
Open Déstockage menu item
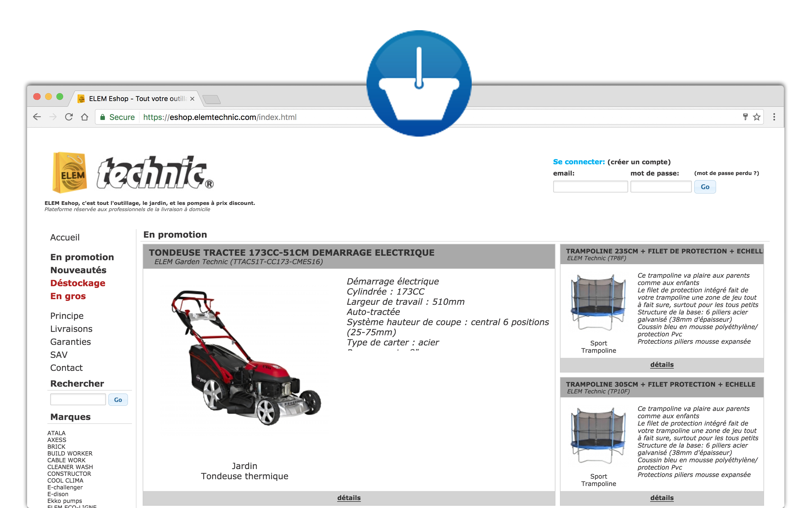click(78, 283)
